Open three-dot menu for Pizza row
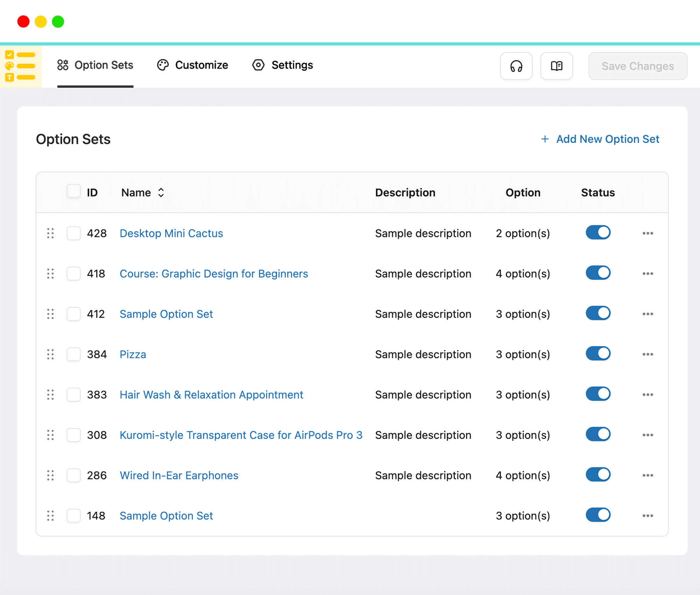The height and width of the screenshot is (595, 700). coord(647,354)
